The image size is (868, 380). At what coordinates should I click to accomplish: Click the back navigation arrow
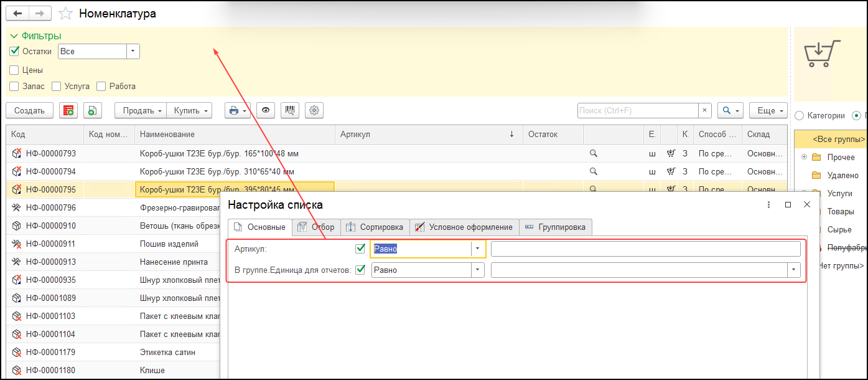click(17, 13)
